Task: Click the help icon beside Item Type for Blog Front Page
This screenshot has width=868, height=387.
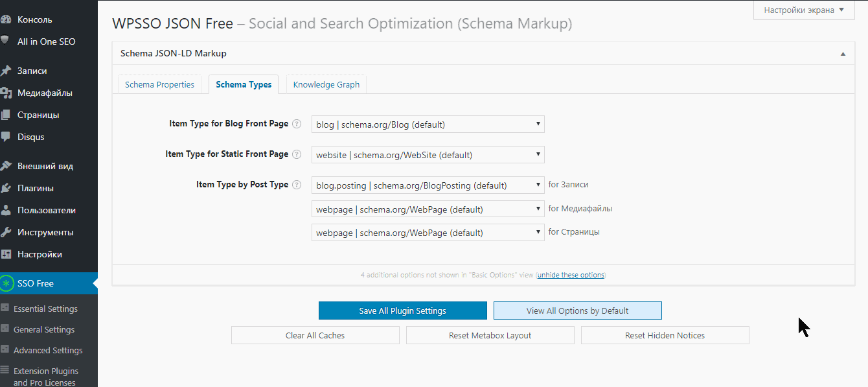Action: [297, 124]
